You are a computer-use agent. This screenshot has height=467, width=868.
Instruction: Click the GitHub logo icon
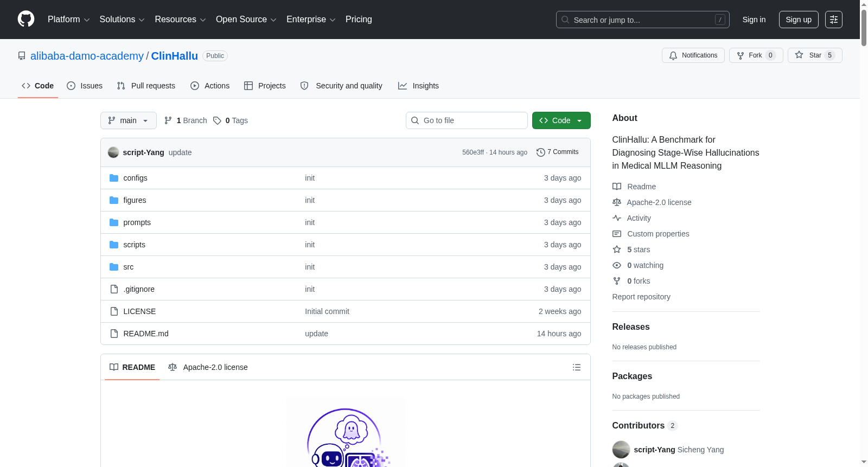pyautogui.click(x=26, y=20)
